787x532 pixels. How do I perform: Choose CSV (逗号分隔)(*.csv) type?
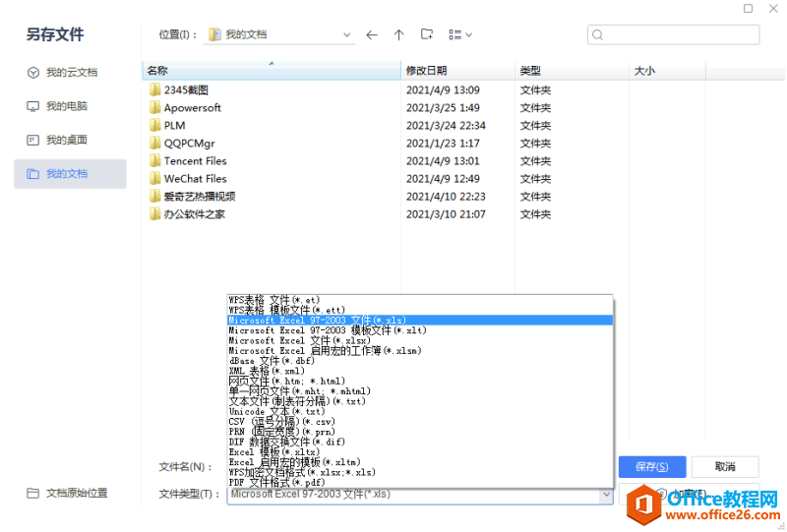420,422
